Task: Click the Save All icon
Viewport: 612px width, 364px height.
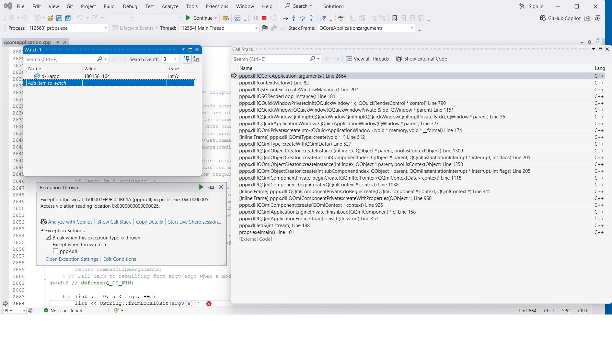Action: tap(68, 18)
